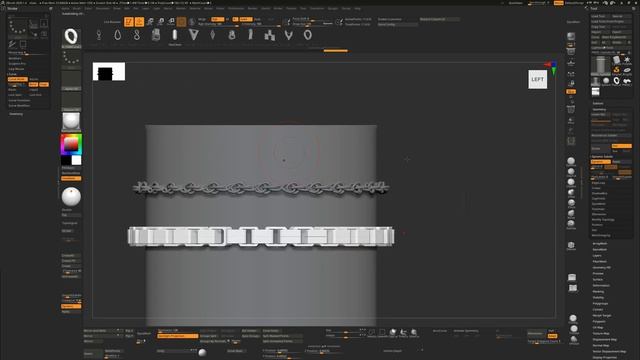
Task: Expand the Modify Topology section
Action: coord(603,220)
